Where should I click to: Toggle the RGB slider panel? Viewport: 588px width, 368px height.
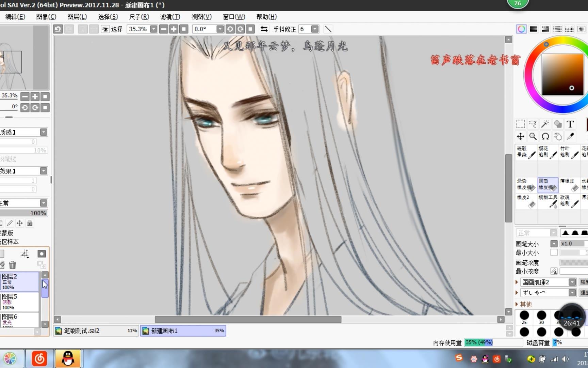pos(534,29)
